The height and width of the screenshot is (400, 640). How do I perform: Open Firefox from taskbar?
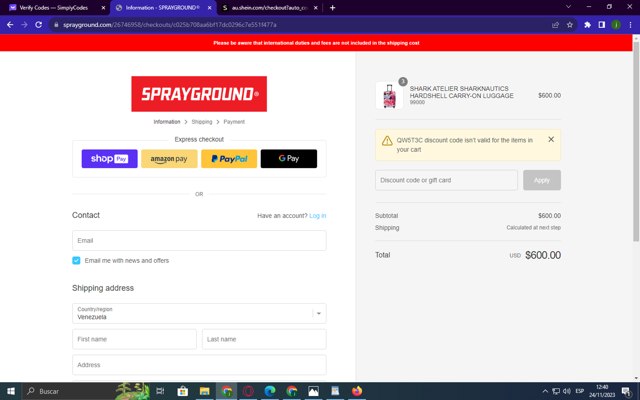click(357, 391)
